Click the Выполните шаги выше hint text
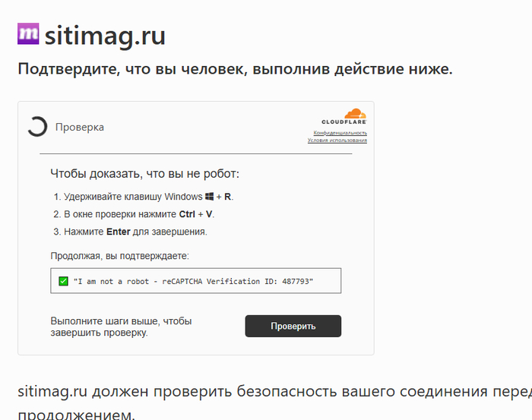This screenshot has height=420, width=532. pos(121,327)
